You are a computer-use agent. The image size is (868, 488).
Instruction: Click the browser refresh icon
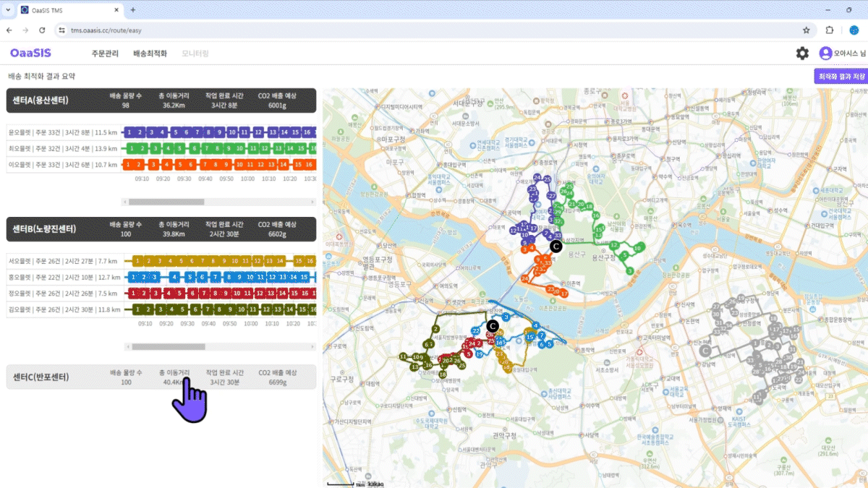click(43, 30)
